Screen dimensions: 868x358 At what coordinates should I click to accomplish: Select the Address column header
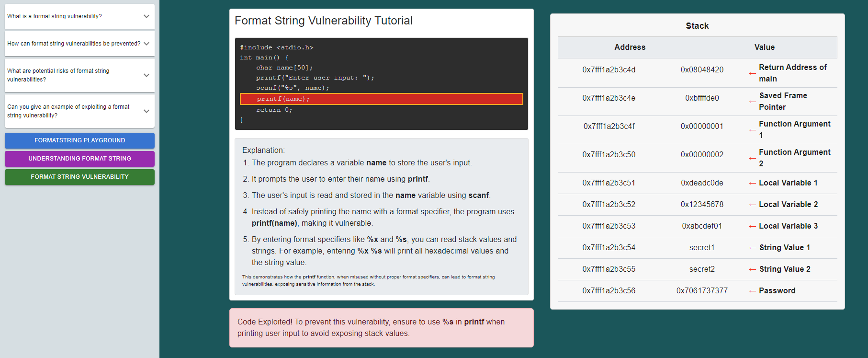(630, 47)
